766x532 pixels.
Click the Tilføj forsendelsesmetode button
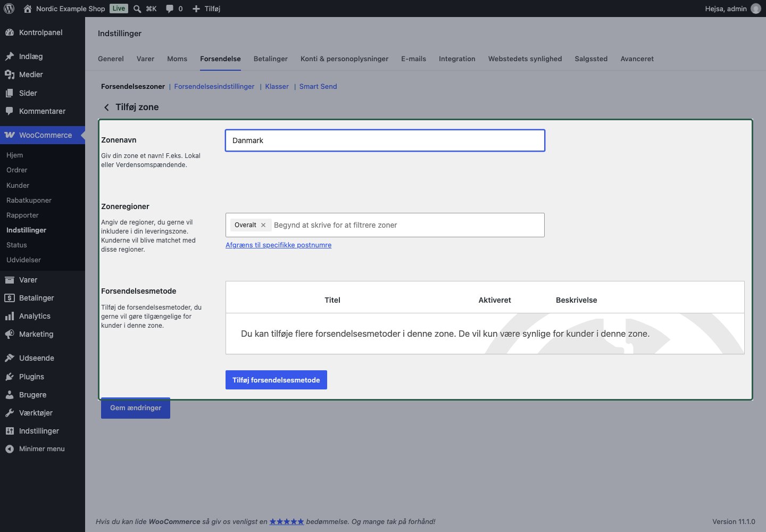tap(276, 380)
